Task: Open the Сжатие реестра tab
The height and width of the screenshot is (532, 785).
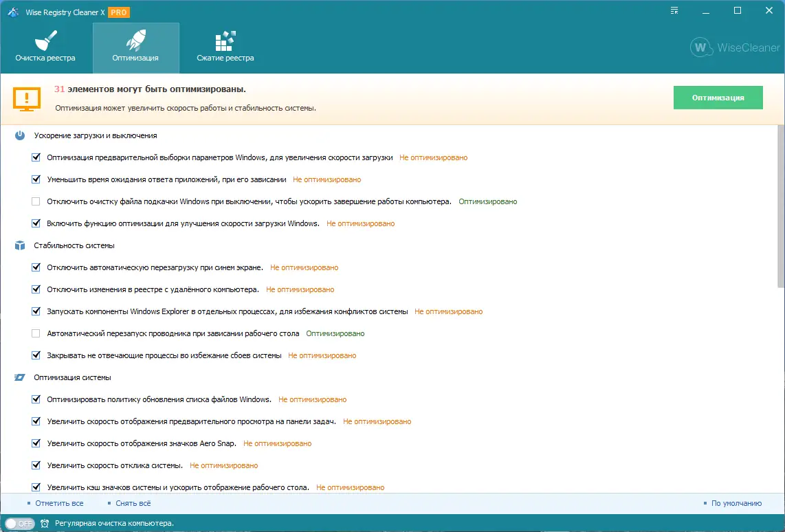Action: pos(225,48)
